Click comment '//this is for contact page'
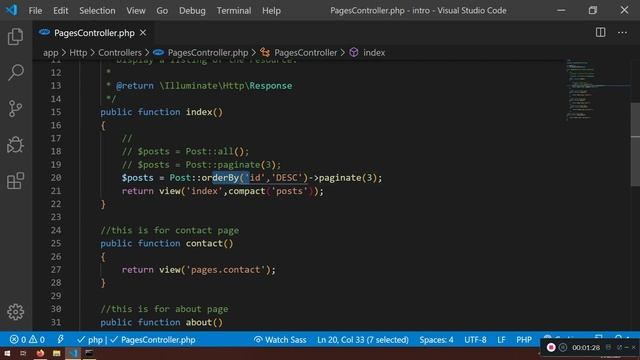 point(170,231)
